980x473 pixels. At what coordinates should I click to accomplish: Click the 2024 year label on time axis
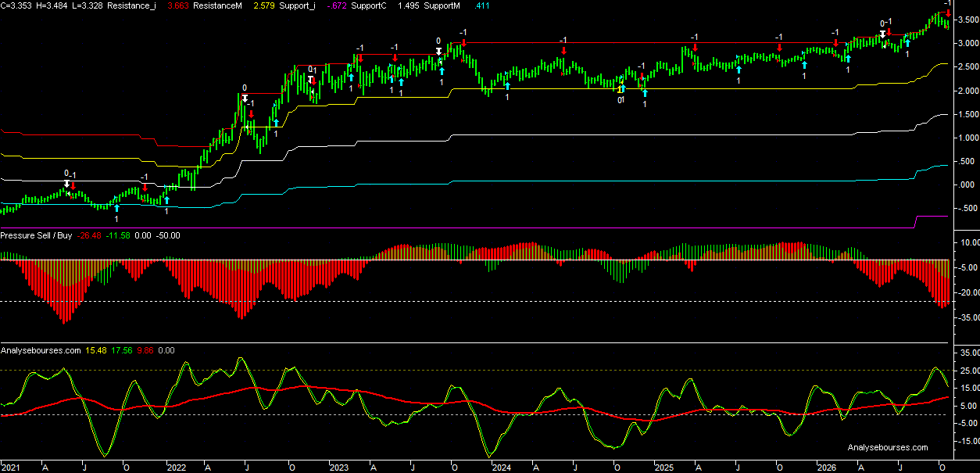[501, 468]
